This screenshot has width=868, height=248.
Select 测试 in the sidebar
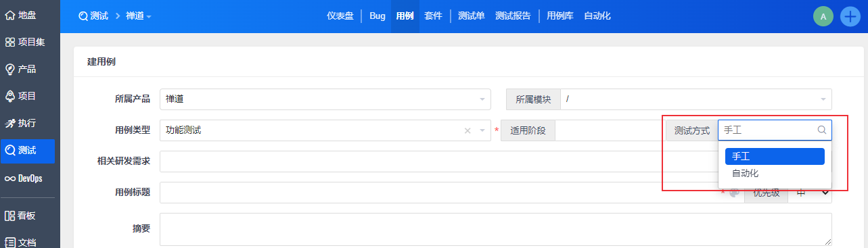pyautogui.click(x=28, y=151)
